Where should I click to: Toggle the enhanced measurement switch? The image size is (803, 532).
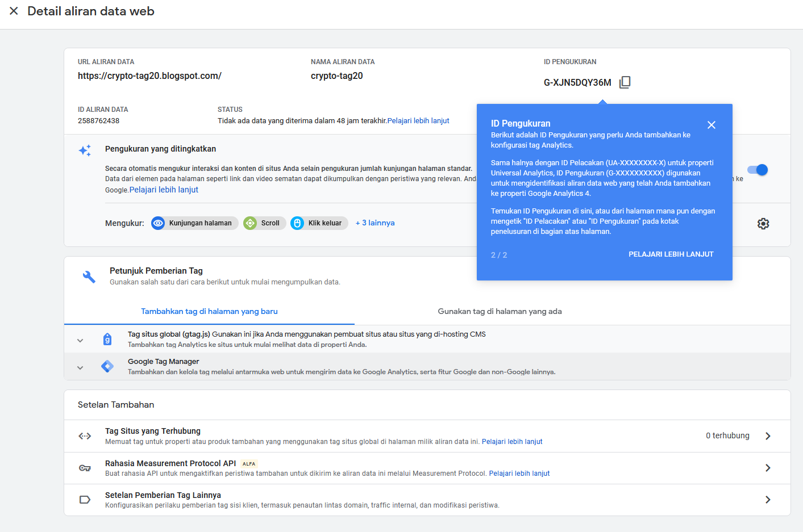coord(758,170)
